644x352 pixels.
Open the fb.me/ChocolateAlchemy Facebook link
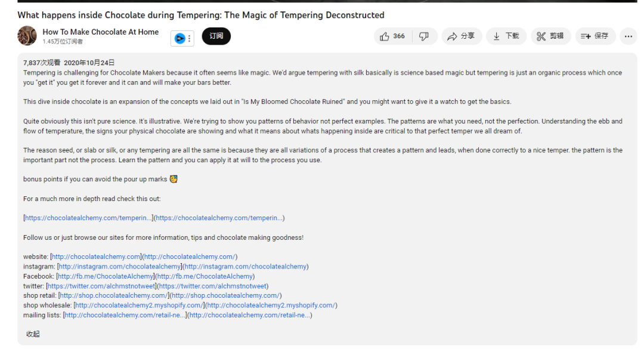click(106, 276)
